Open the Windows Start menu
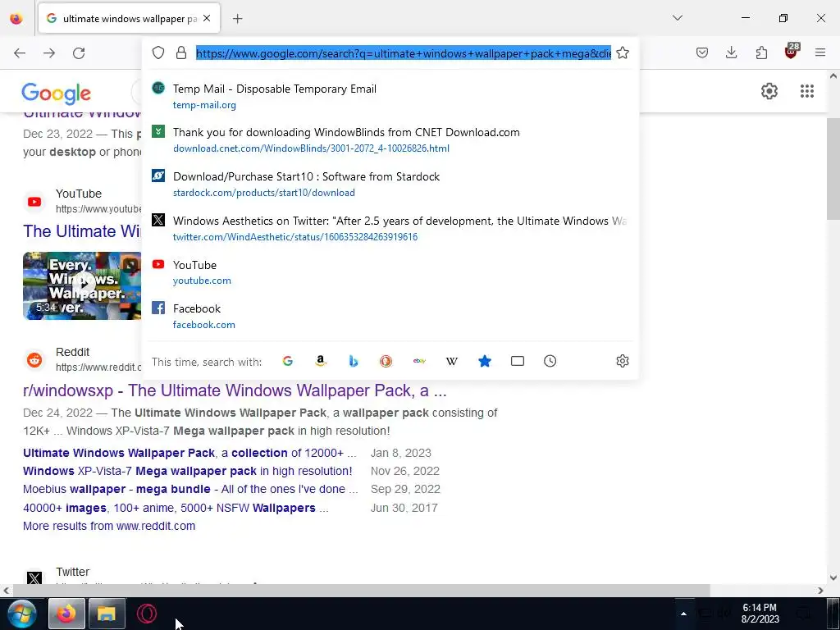 click(21, 614)
